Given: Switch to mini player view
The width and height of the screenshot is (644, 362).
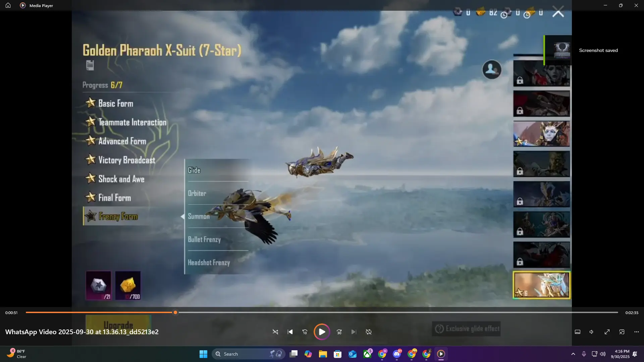Looking at the screenshot, I should [x=622, y=332].
